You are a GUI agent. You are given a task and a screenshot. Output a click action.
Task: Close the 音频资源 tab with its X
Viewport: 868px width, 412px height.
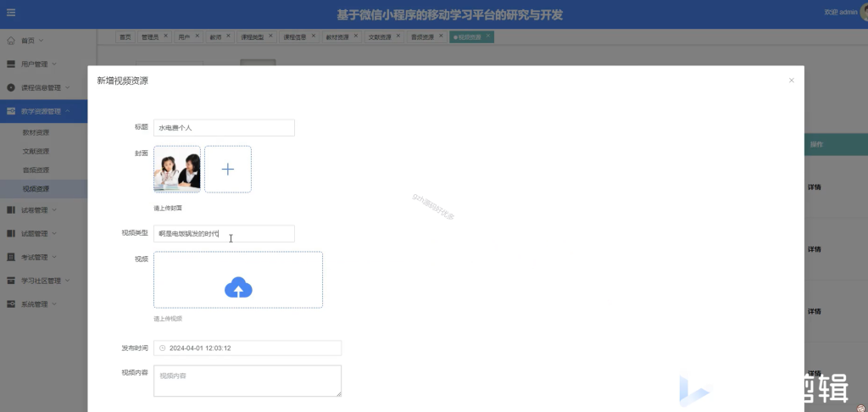[x=441, y=36]
